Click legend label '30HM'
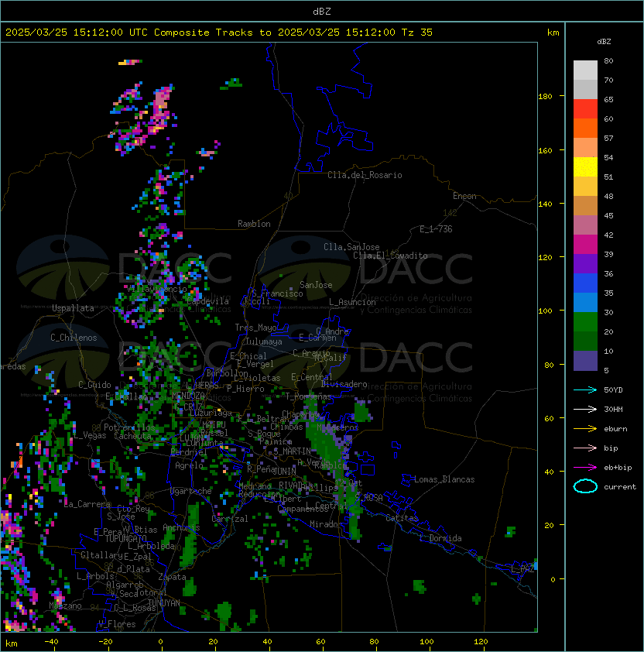This screenshot has width=644, height=652. click(x=613, y=410)
